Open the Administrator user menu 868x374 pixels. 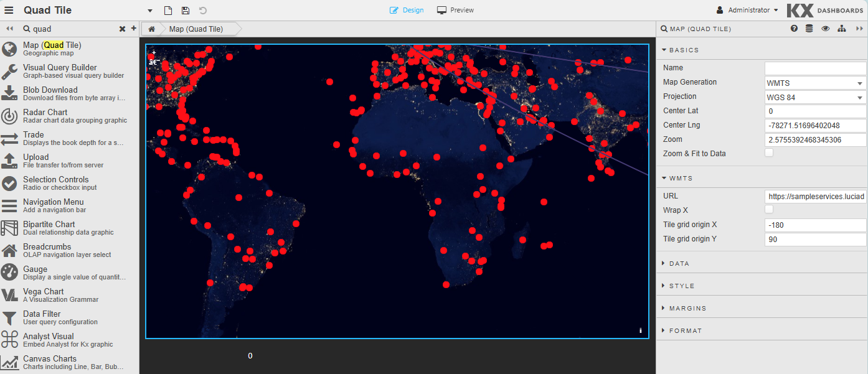coord(747,10)
